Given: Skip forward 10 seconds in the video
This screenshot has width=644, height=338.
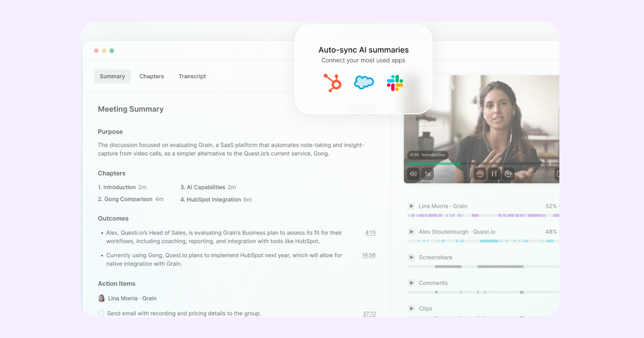Looking at the screenshot, I should (x=508, y=174).
